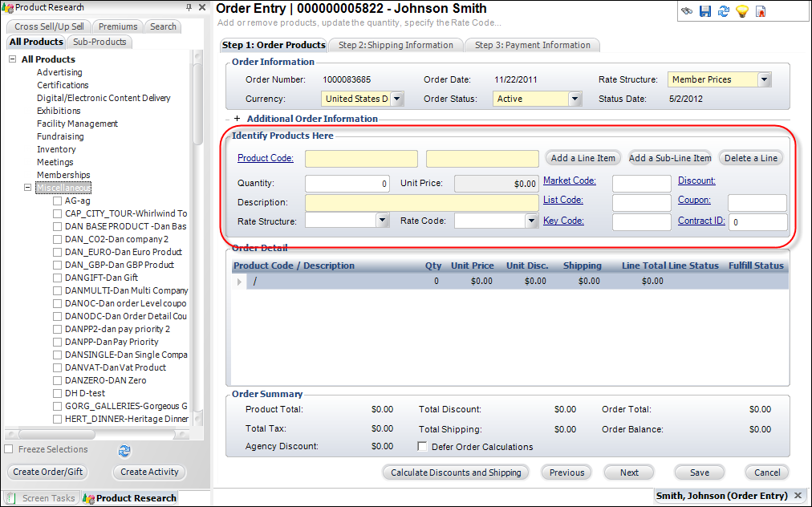
Task: Click the binoculars search icon
Action: pyautogui.click(x=688, y=11)
